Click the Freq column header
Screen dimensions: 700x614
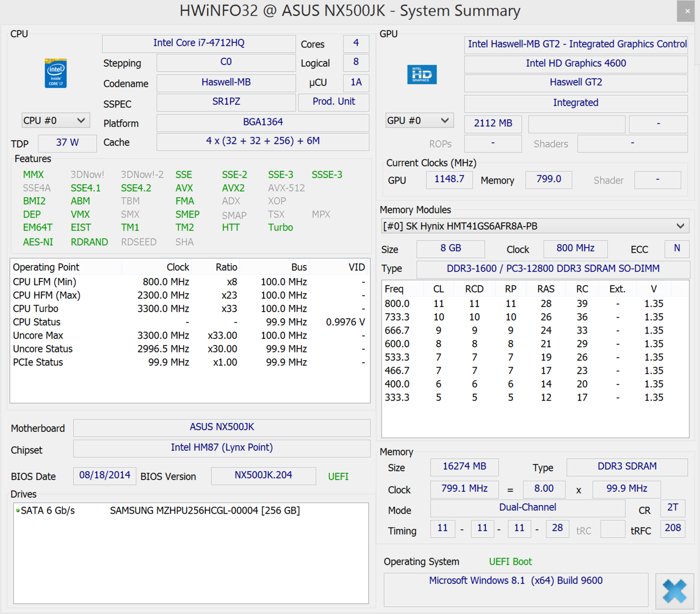coord(395,289)
